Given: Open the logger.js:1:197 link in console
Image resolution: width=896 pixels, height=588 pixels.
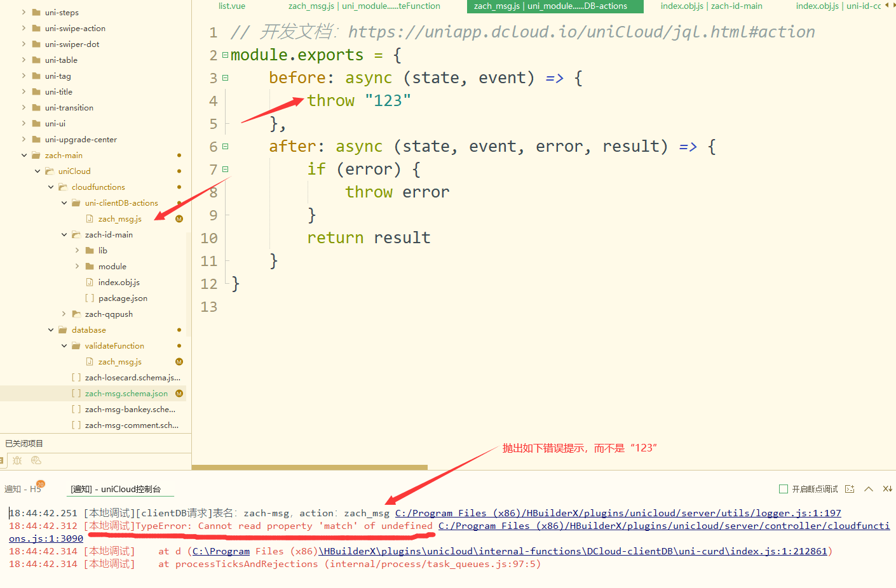Looking at the screenshot, I should point(618,513).
